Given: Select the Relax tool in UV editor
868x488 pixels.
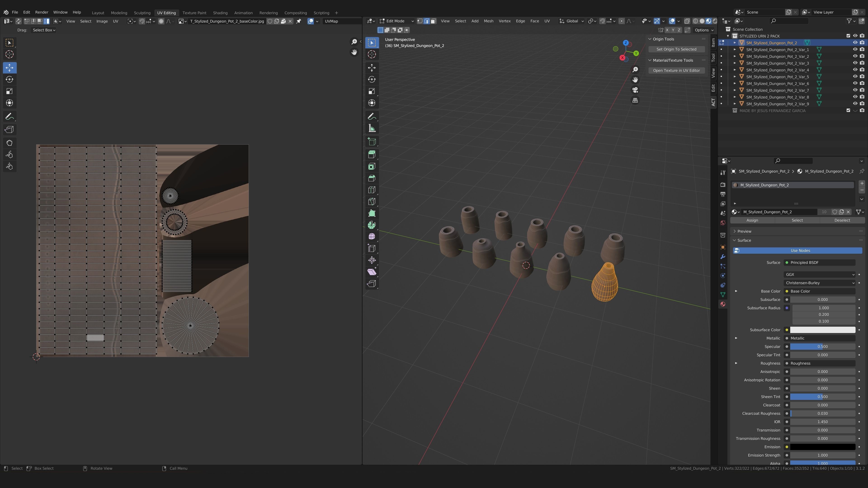Looking at the screenshot, I should tap(9, 155).
